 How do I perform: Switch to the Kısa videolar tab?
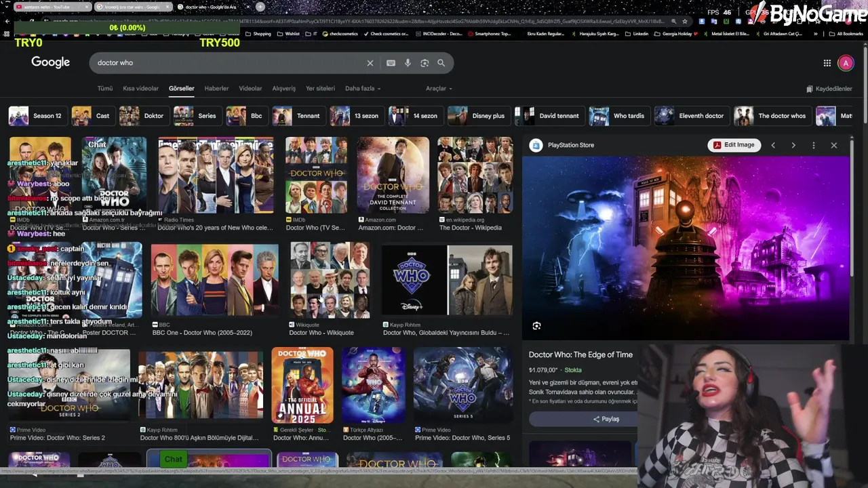[x=140, y=88]
